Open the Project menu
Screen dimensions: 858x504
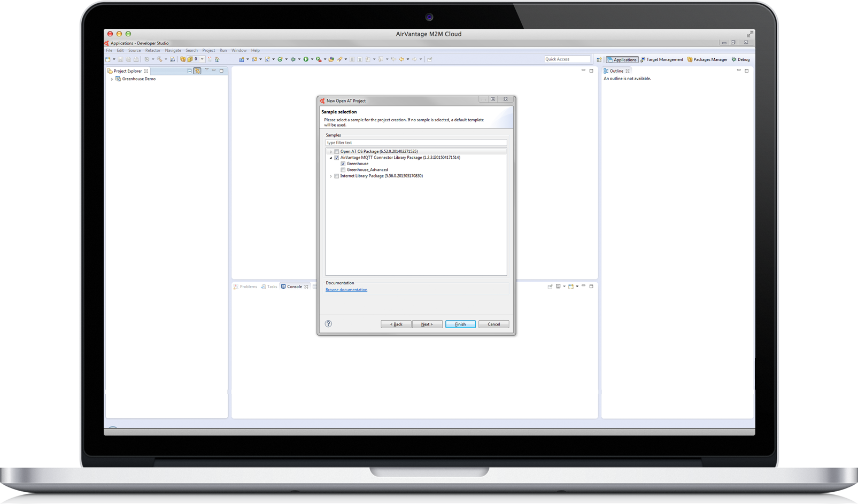[x=208, y=50]
